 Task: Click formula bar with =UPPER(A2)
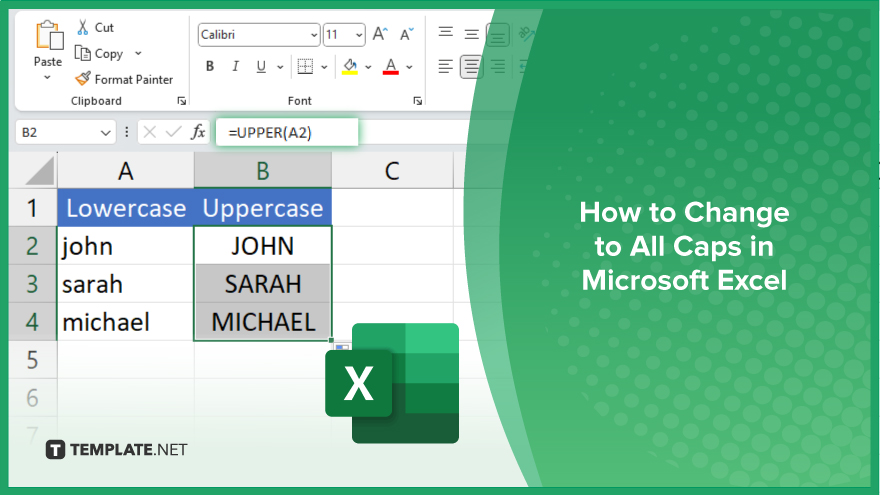pyautogui.click(x=287, y=132)
